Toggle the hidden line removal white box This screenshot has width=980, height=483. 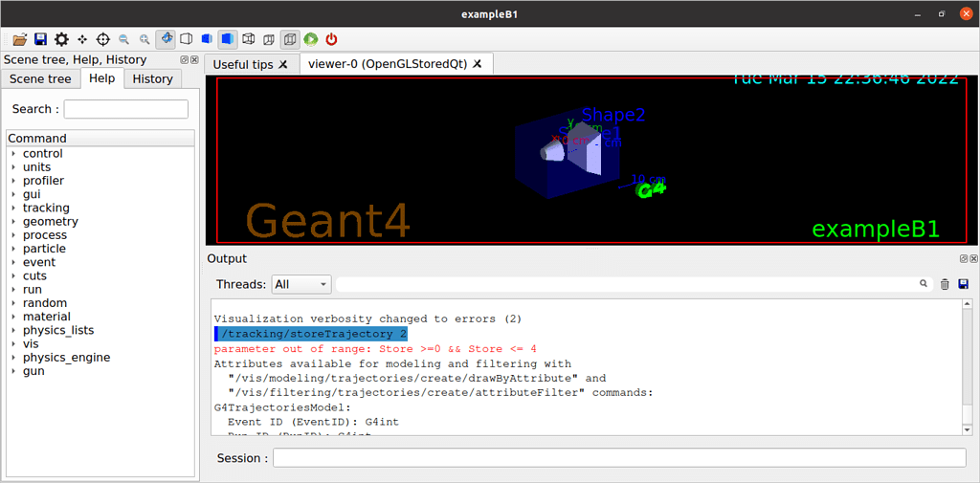click(x=187, y=39)
